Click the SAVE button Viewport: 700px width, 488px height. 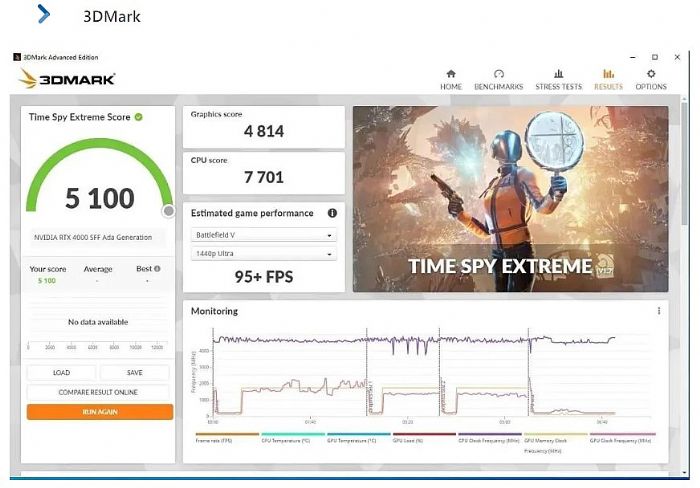135,372
